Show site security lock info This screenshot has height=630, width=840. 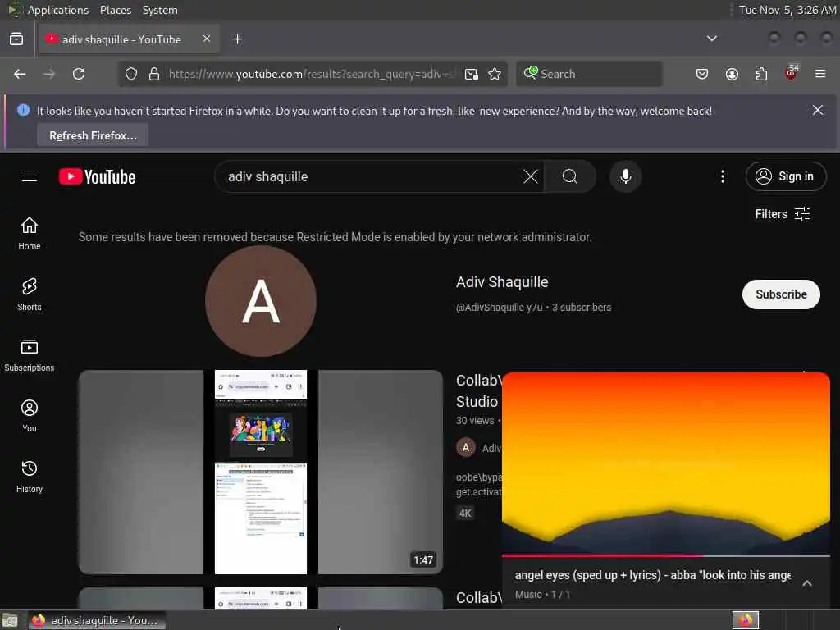pyautogui.click(x=154, y=74)
